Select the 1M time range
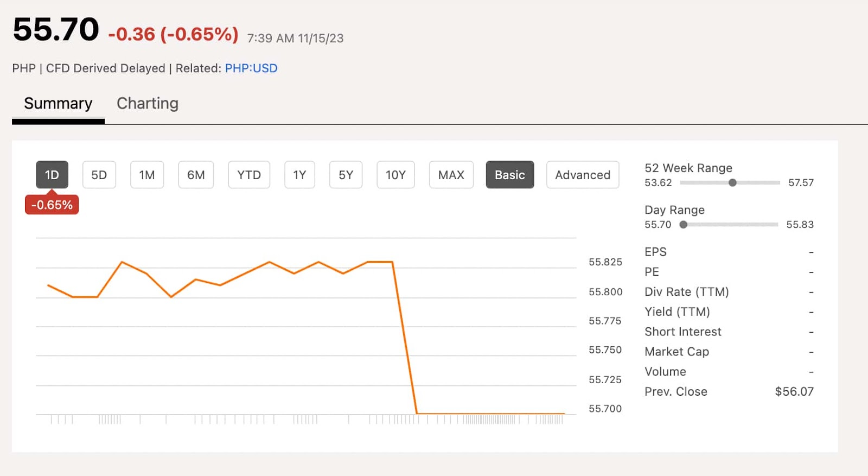Viewport: 868px width, 476px height. click(147, 175)
